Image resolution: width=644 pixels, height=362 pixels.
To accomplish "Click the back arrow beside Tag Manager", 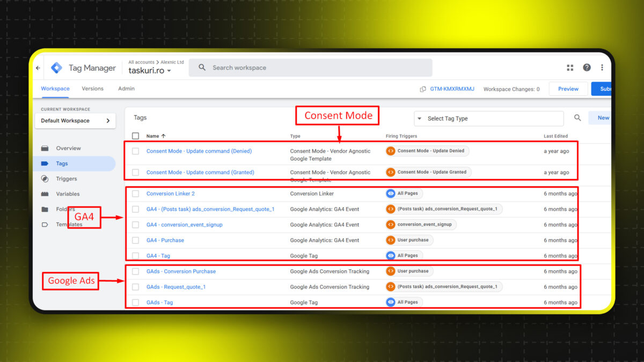I will 38,68.
